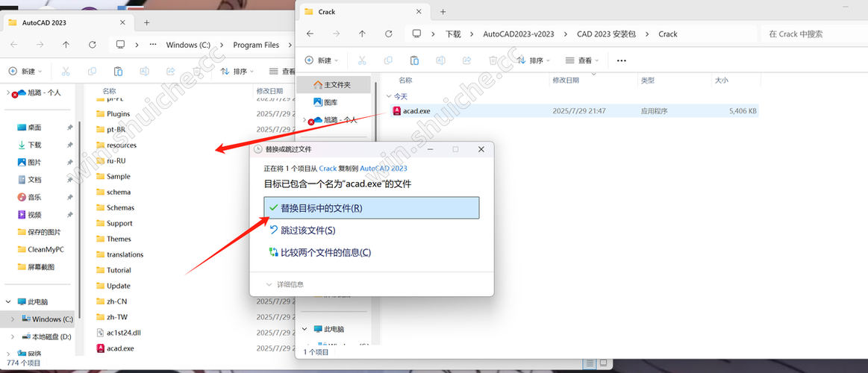Open Home in Crack window sidebar
868x373 pixels.
coord(332,85)
